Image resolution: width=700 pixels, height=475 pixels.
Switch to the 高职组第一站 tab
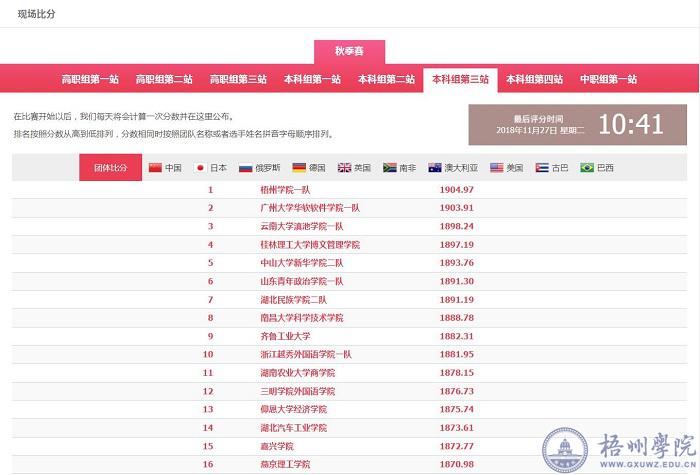[90, 79]
